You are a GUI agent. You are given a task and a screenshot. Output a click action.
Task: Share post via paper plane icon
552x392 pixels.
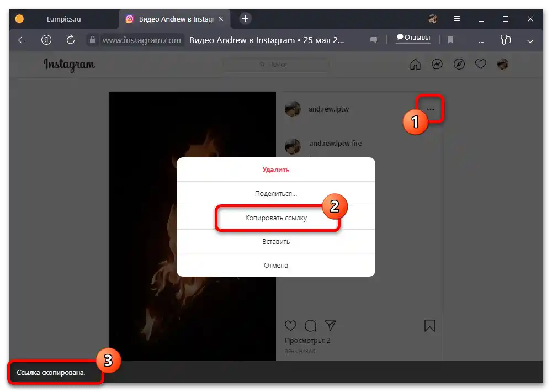pyautogui.click(x=330, y=325)
